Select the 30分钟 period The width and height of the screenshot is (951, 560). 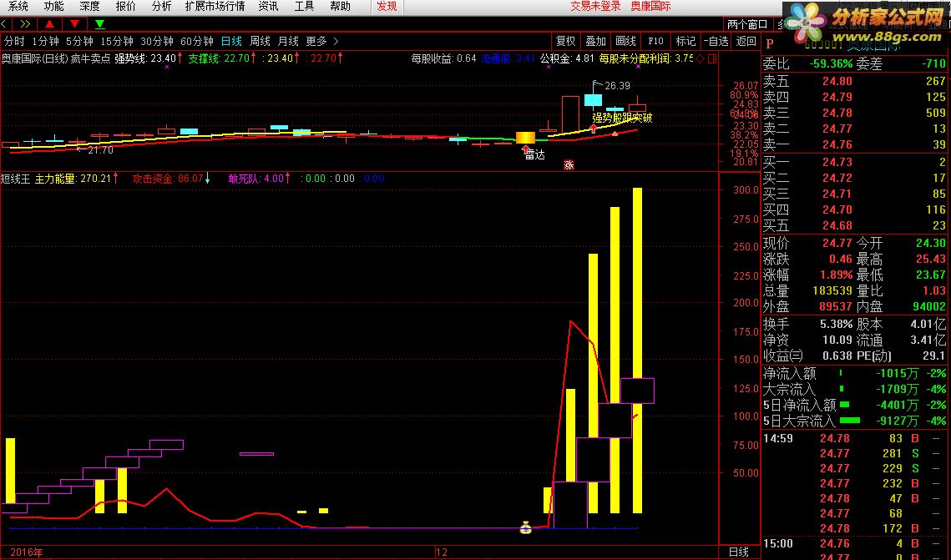tap(156, 41)
